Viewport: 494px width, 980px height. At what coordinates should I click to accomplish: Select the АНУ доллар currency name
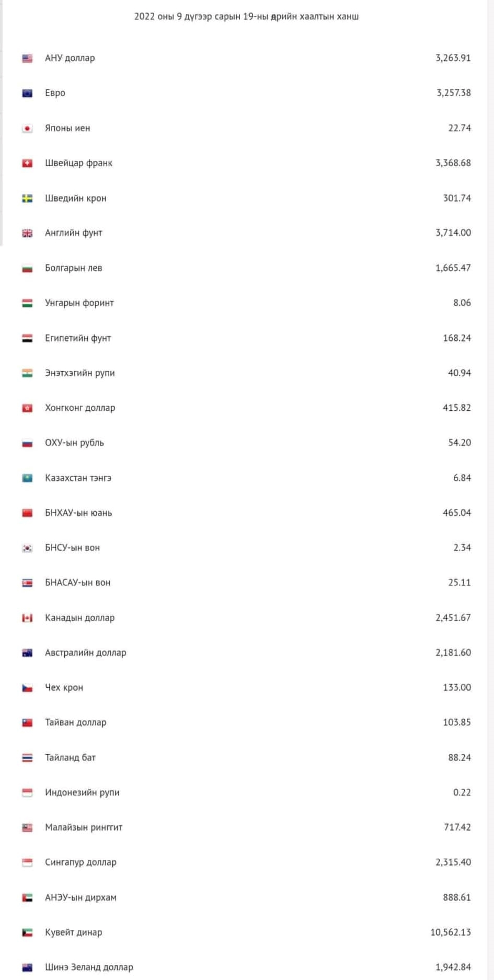click(70, 58)
